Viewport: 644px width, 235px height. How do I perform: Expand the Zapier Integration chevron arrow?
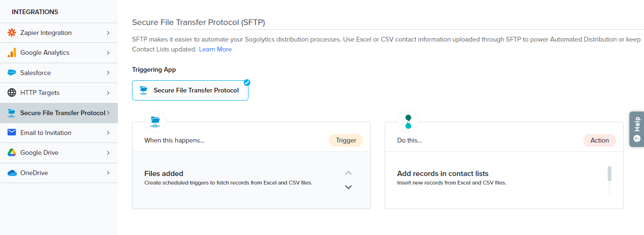tap(108, 33)
